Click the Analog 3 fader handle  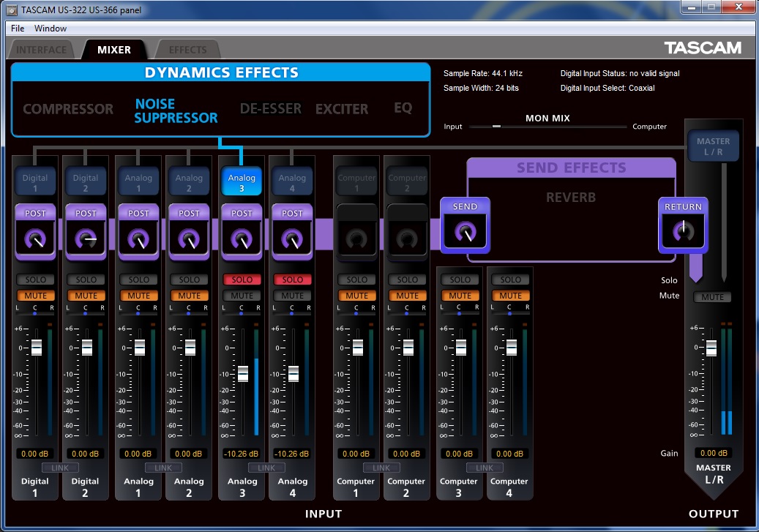[242, 374]
